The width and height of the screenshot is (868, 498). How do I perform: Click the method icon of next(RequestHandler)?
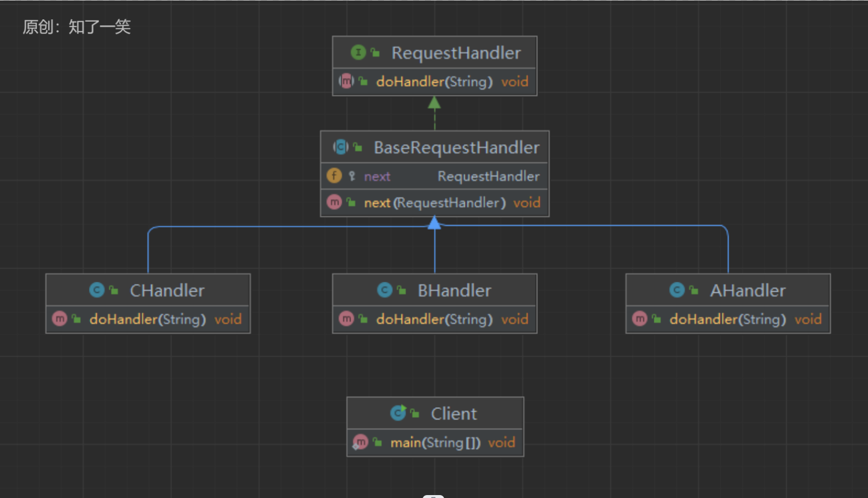[x=334, y=202]
